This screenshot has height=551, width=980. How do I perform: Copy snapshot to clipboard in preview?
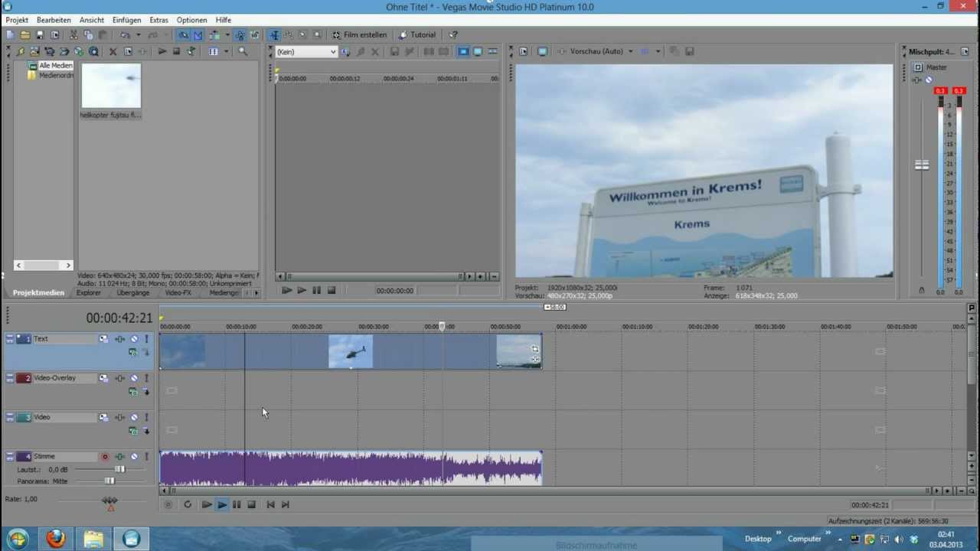[675, 51]
